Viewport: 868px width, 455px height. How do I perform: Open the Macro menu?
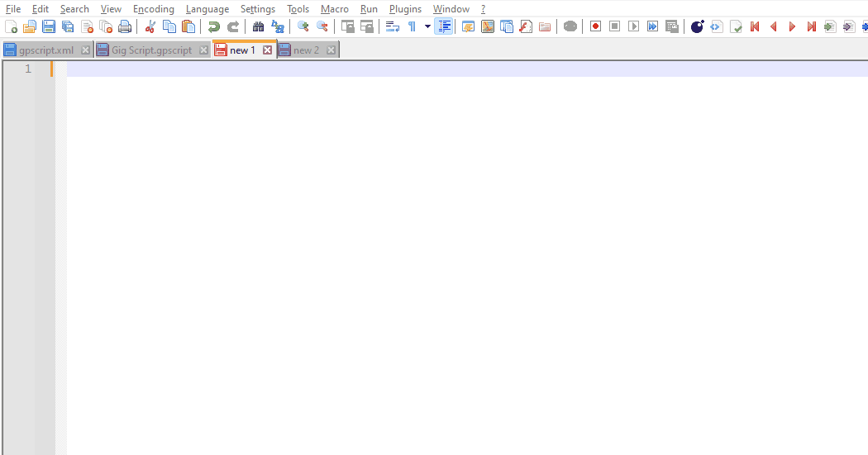(335, 9)
